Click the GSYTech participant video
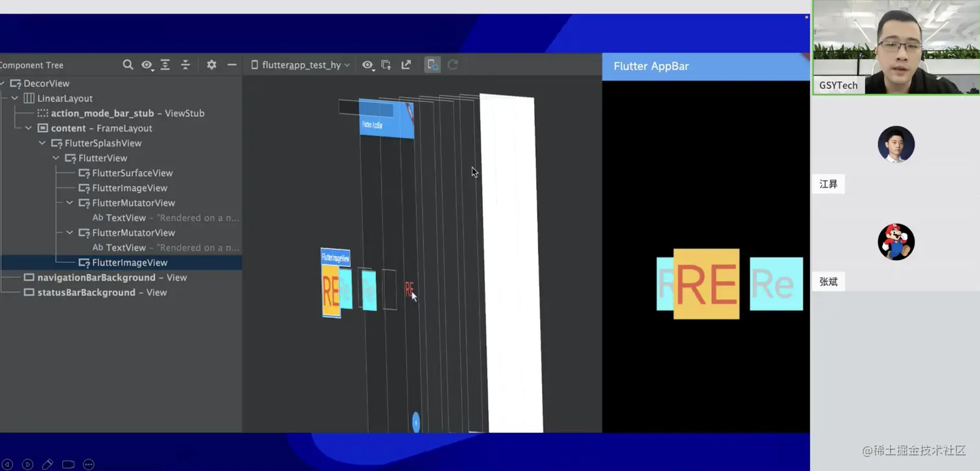Viewport: 980px width, 471px height. tap(896, 47)
